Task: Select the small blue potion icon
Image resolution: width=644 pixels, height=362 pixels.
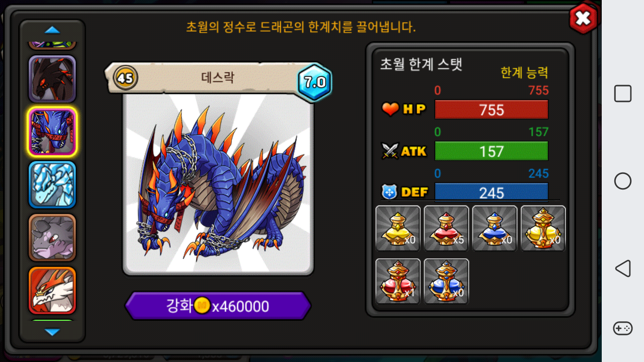Action: click(495, 228)
